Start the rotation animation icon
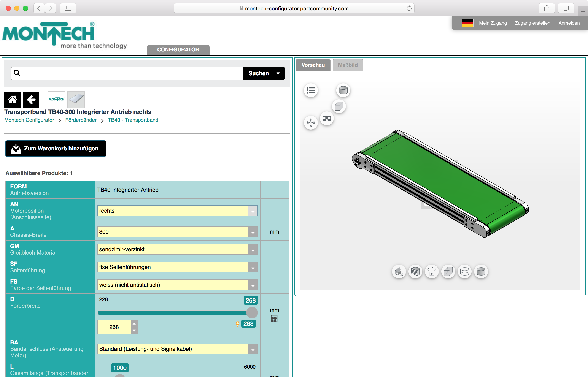Image resolution: width=588 pixels, height=377 pixels. 432,271
